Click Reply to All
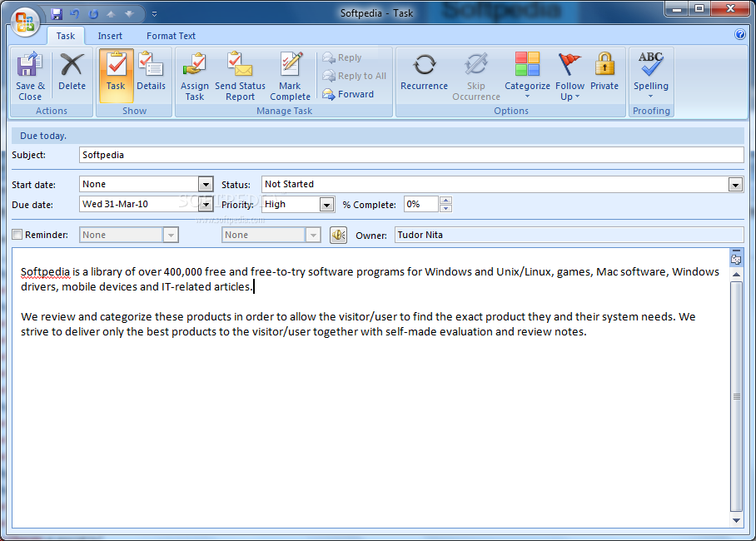This screenshot has width=756, height=541. point(355,76)
